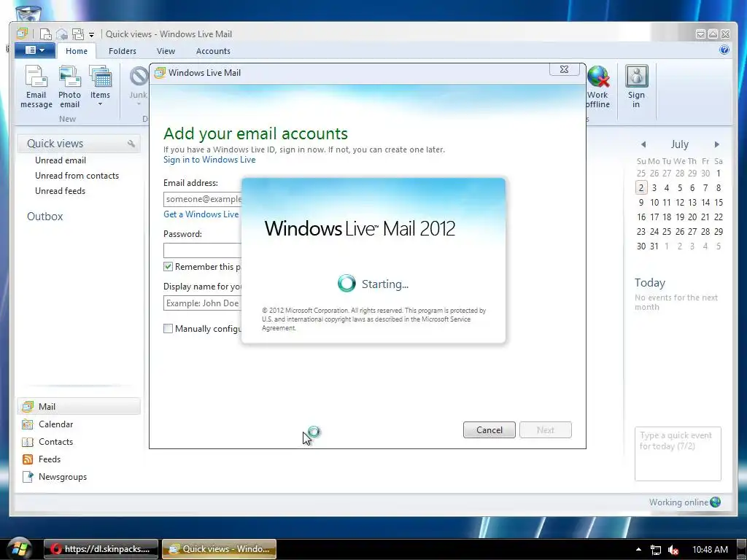Create a new Email message
Viewport: 747px width, 560px height.
(36, 87)
